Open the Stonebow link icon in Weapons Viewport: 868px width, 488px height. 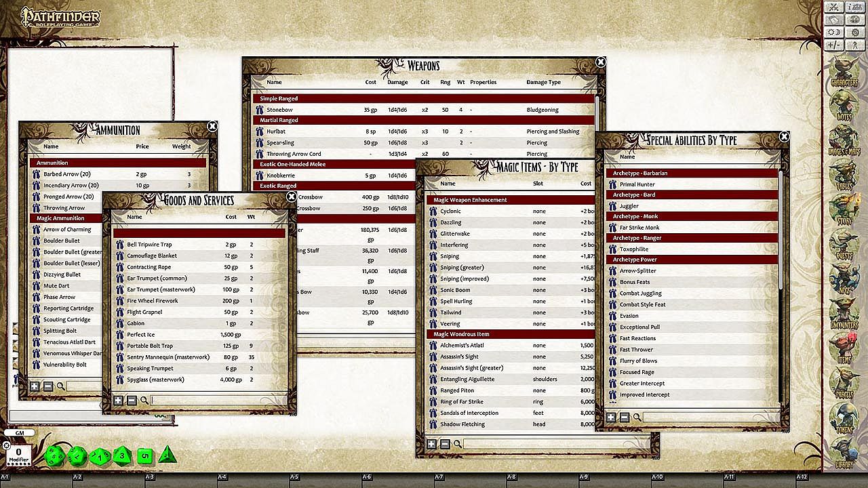pos(259,110)
